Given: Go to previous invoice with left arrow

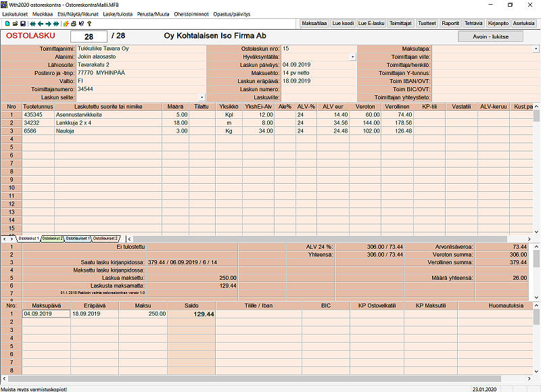Looking at the screenshot, I should click(40, 24).
